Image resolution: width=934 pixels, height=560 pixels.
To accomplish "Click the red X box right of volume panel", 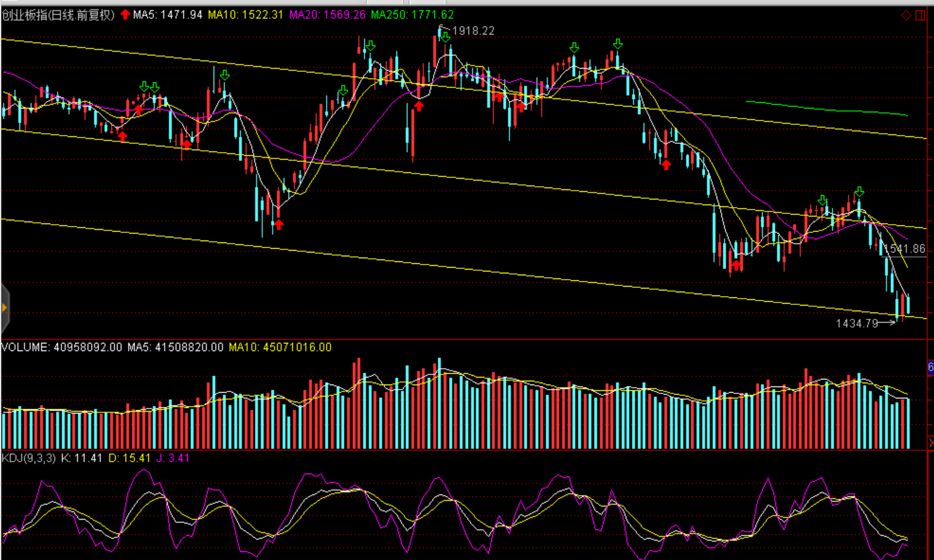I will (x=931, y=443).
